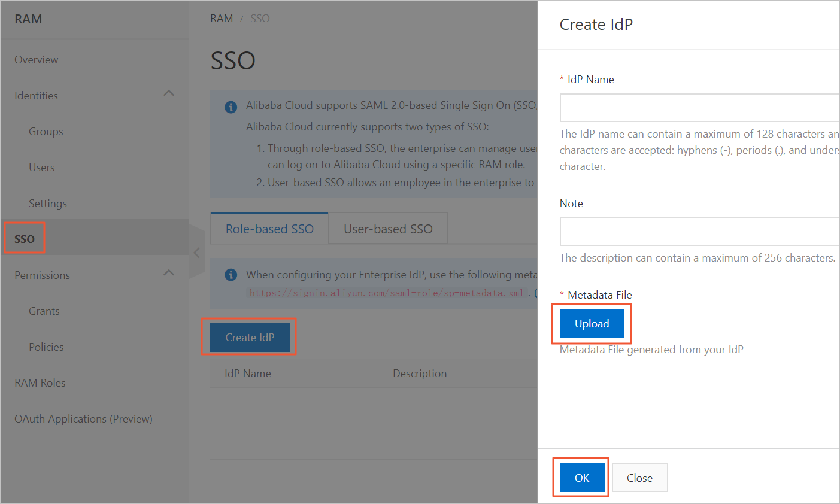Click the info icon beside the SAML 2.0 notice
Image resolution: width=840 pixels, height=504 pixels.
[x=231, y=107]
